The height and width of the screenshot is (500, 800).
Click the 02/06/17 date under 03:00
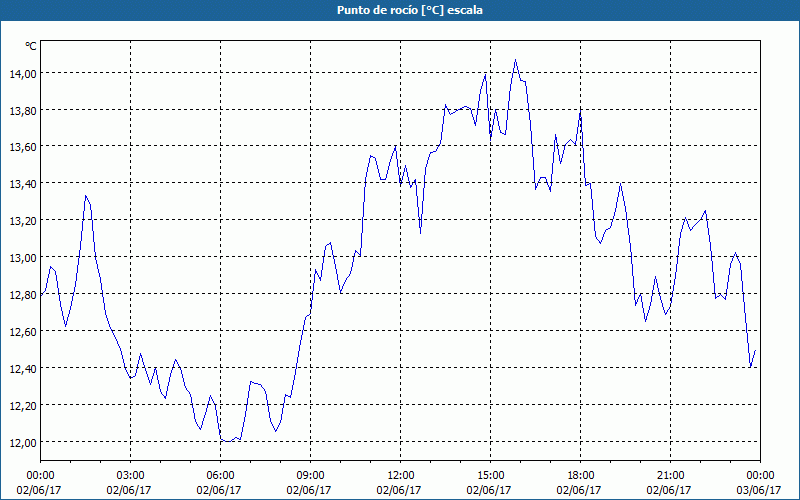(129, 490)
